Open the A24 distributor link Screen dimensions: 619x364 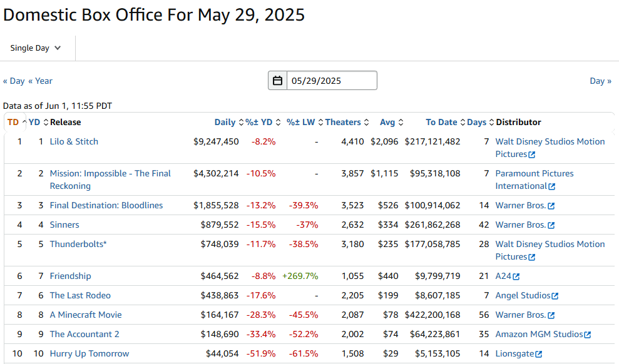click(503, 276)
